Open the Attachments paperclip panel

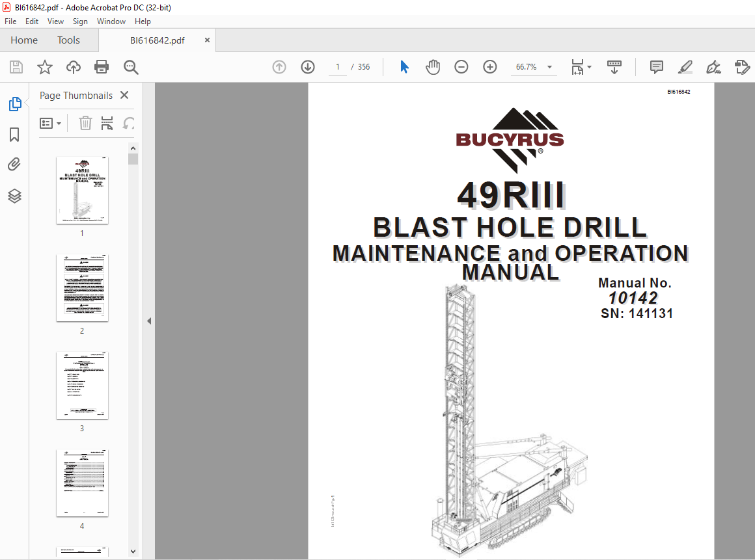click(x=14, y=165)
